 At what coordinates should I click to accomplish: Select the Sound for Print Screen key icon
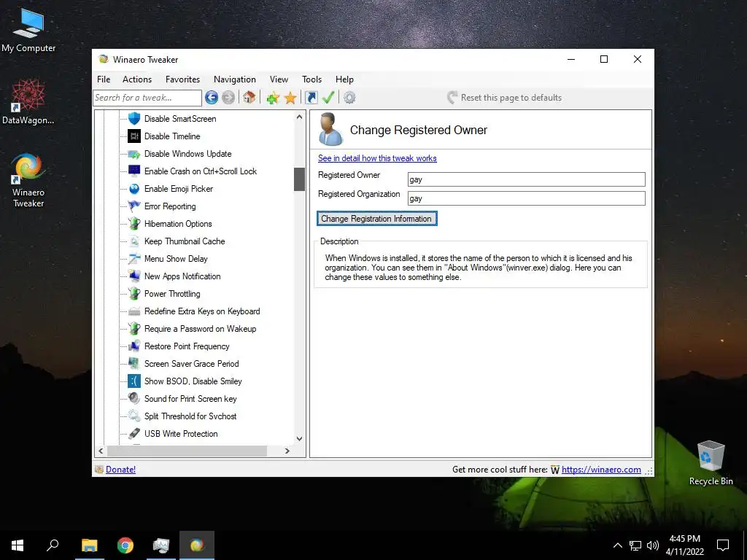pyautogui.click(x=134, y=399)
